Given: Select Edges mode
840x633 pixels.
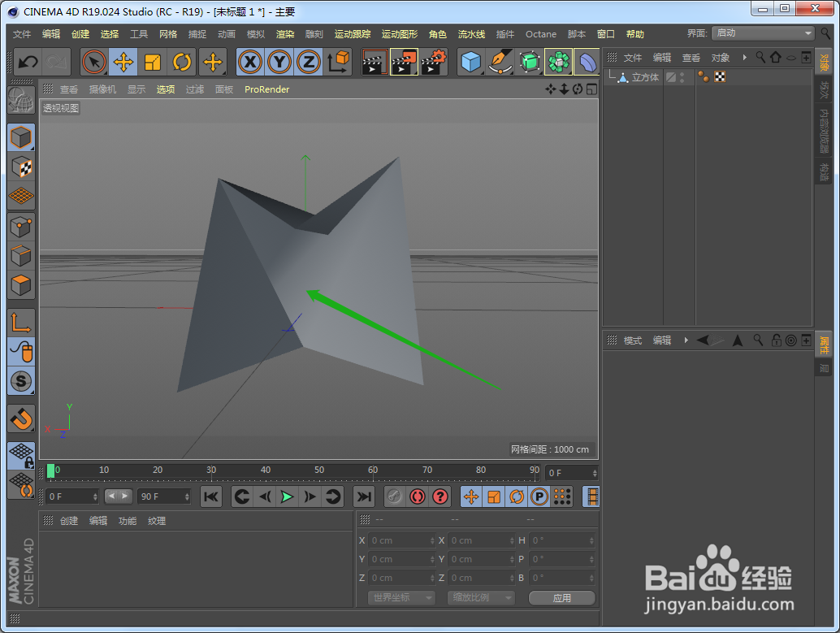Looking at the screenshot, I should click(x=21, y=256).
